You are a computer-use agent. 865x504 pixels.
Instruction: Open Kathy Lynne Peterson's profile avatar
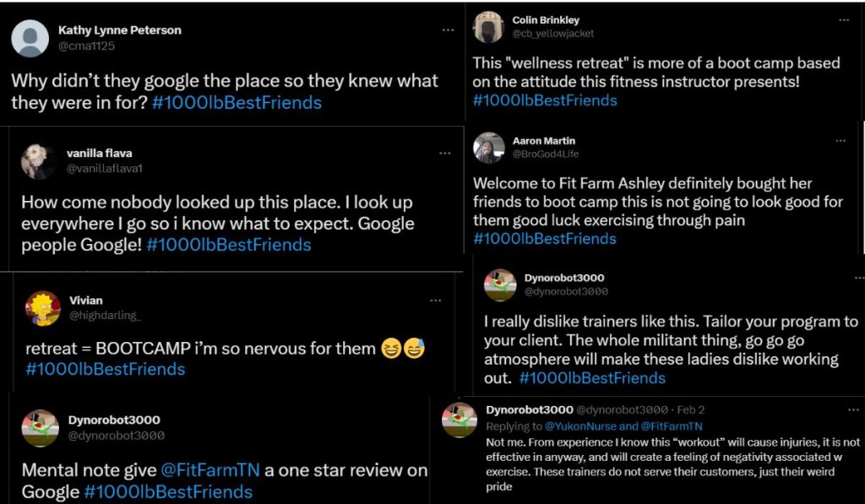tap(30, 38)
